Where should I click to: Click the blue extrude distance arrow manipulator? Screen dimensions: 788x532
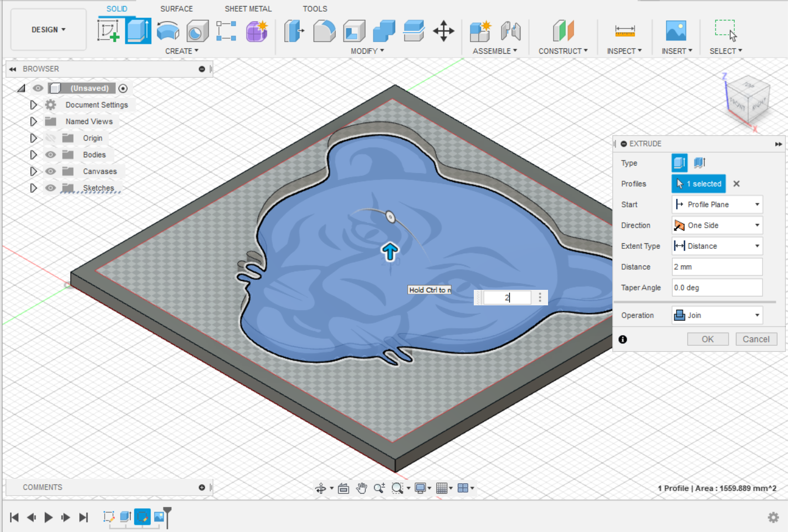[x=390, y=252]
